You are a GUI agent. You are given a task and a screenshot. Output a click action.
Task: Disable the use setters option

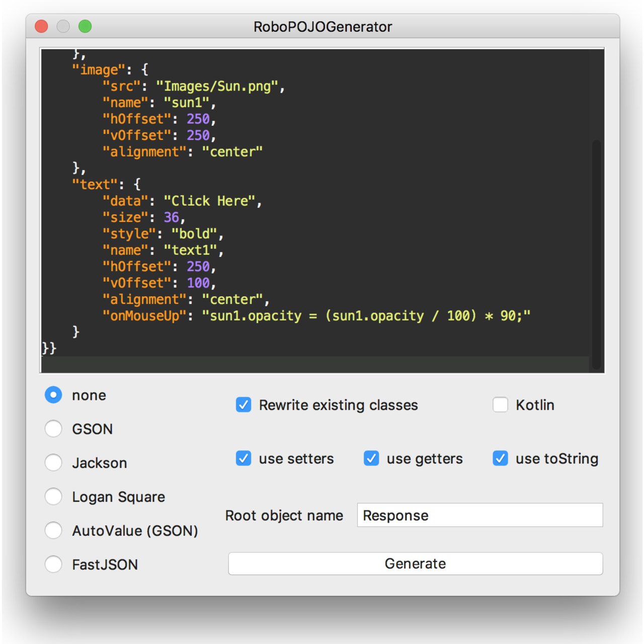(x=244, y=458)
